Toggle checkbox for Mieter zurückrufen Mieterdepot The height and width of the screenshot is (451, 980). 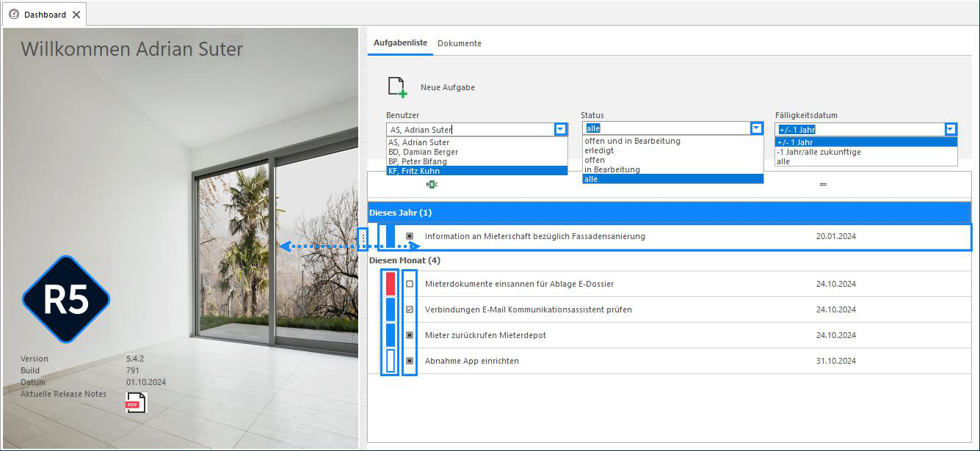coord(410,335)
